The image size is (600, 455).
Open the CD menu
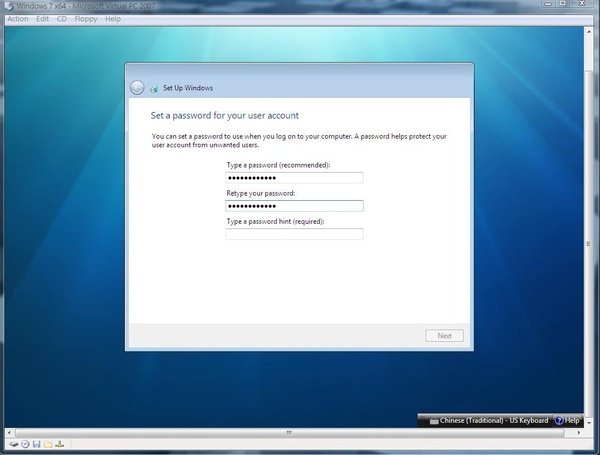point(62,19)
